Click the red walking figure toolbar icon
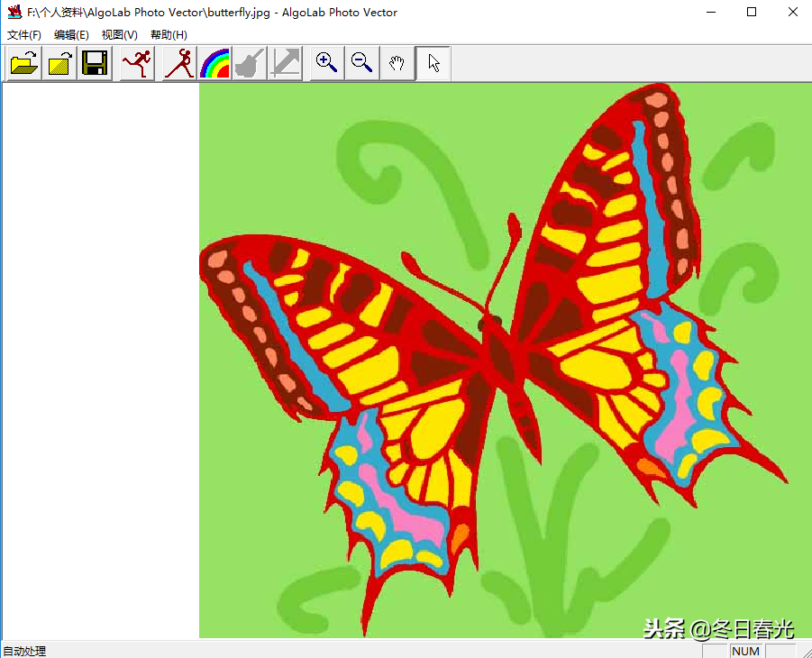This screenshot has height=658, width=812. [x=179, y=63]
